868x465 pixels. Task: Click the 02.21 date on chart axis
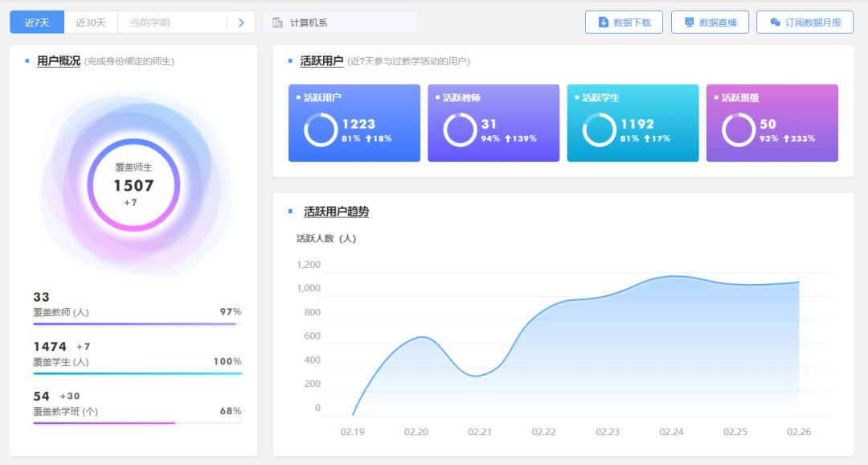pyautogui.click(x=480, y=432)
